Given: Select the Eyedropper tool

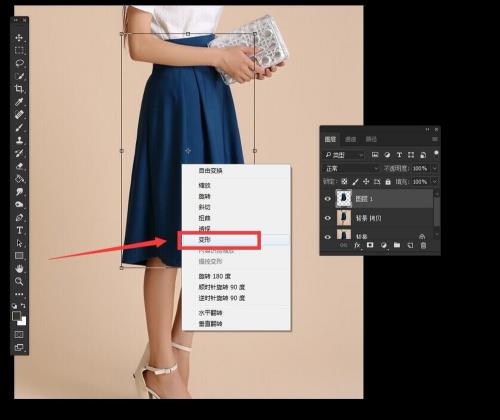Looking at the screenshot, I should tap(19, 102).
